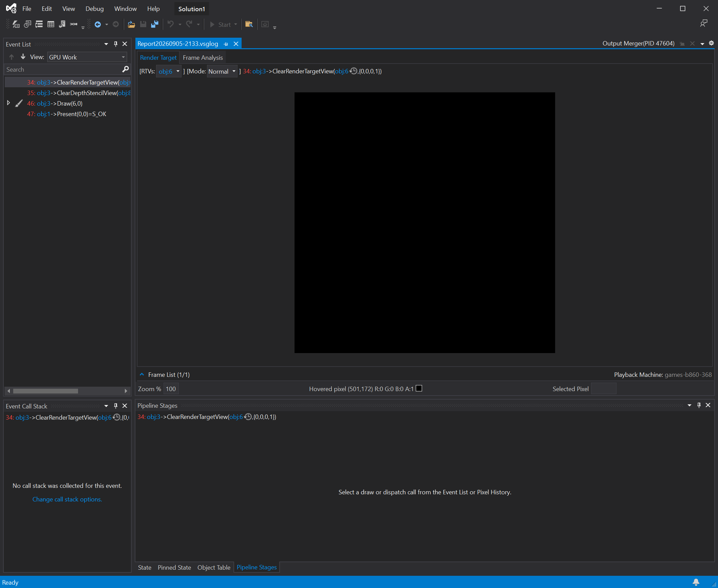The height and width of the screenshot is (588, 718).
Task: Click the Open File folder icon
Action: pos(131,24)
